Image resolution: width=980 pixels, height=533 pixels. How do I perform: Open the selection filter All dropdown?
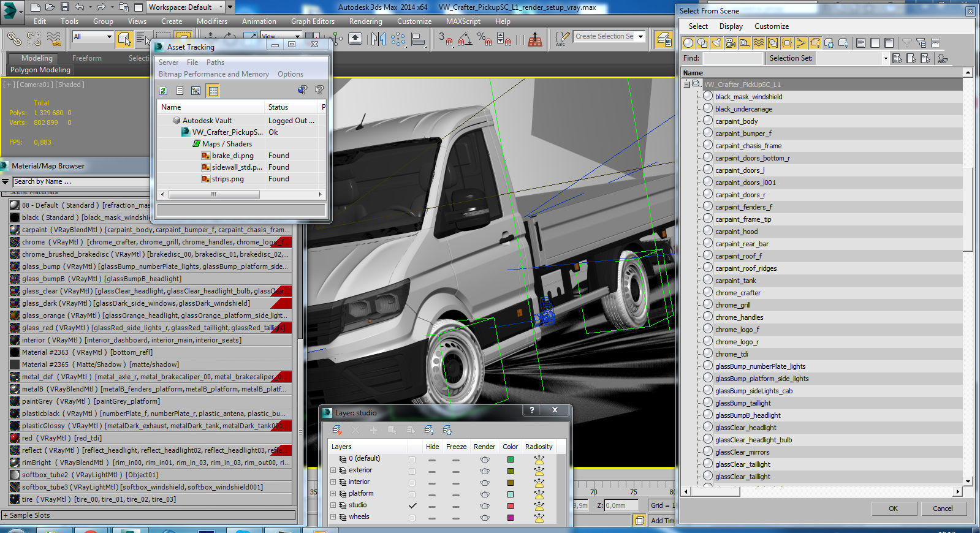point(109,37)
